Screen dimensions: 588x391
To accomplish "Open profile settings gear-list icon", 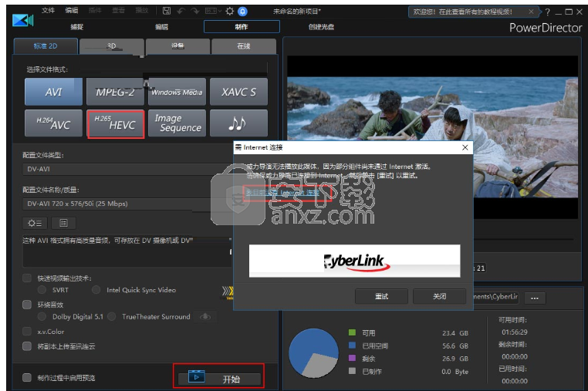I will click(35, 223).
